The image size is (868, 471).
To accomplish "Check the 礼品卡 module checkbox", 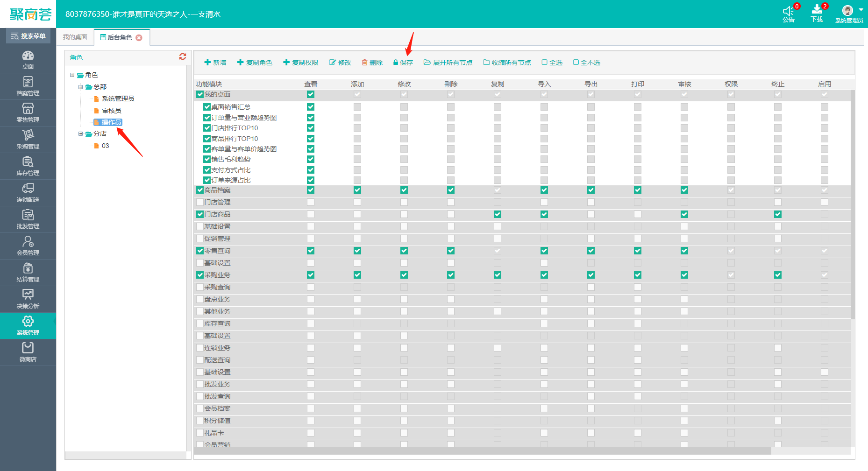I will tap(200, 433).
